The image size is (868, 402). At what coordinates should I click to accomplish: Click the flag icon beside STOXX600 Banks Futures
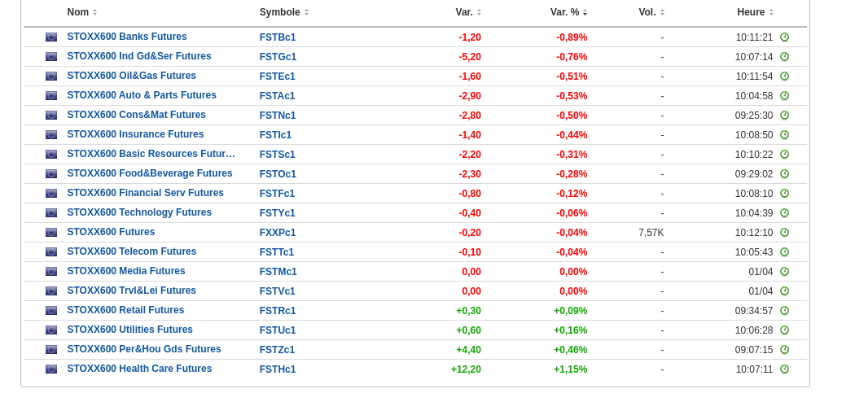tap(51, 37)
